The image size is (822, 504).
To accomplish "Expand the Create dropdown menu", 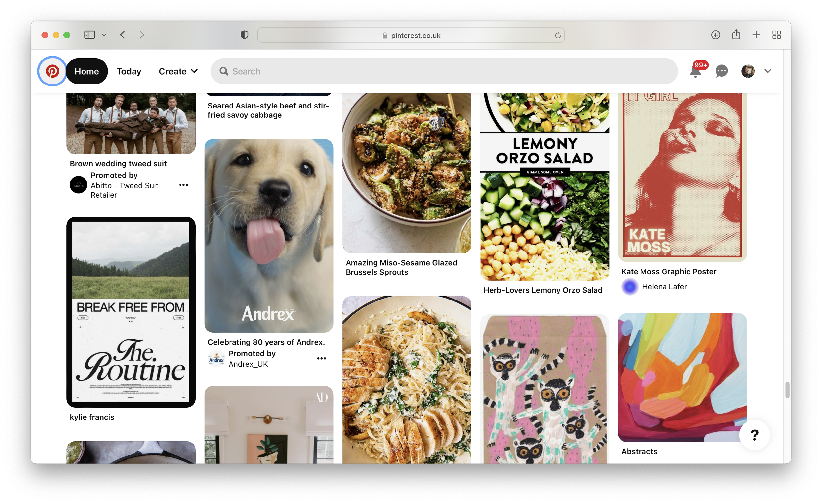I will [178, 71].
